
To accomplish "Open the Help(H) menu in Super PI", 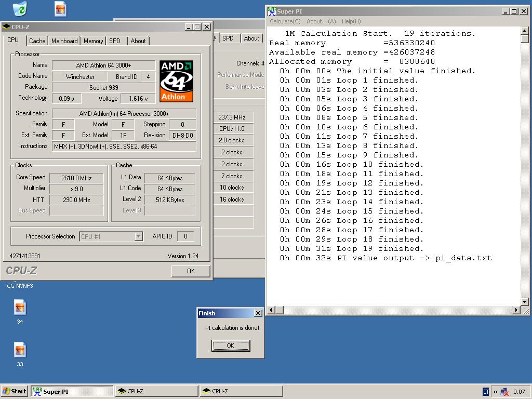I will (351, 21).
